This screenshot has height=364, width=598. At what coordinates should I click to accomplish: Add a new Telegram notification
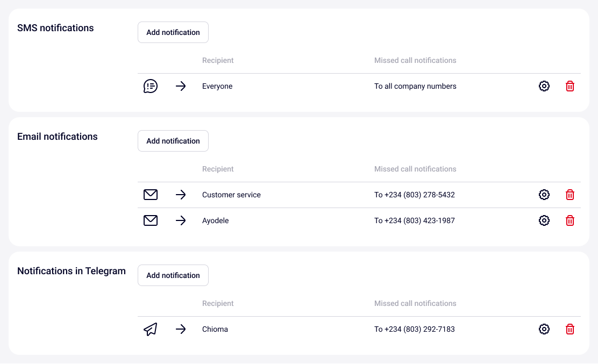click(173, 275)
